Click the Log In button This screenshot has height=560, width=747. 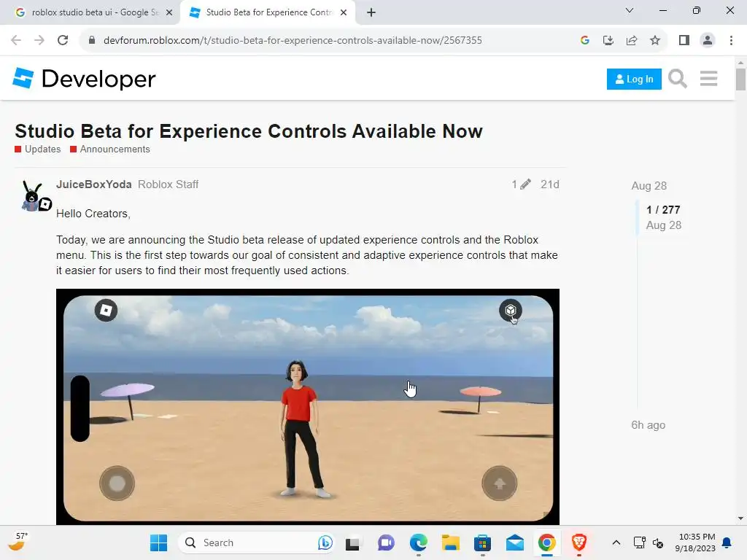[x=634, y=79]
